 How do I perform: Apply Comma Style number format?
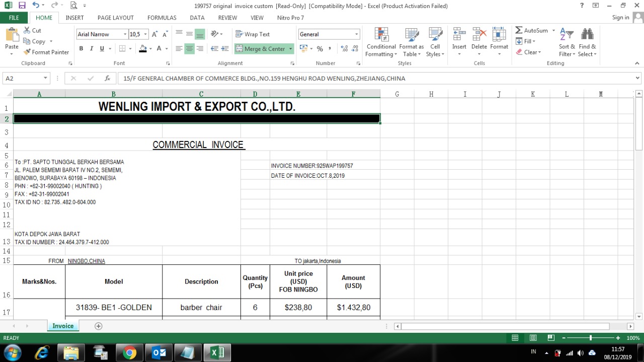330,49
